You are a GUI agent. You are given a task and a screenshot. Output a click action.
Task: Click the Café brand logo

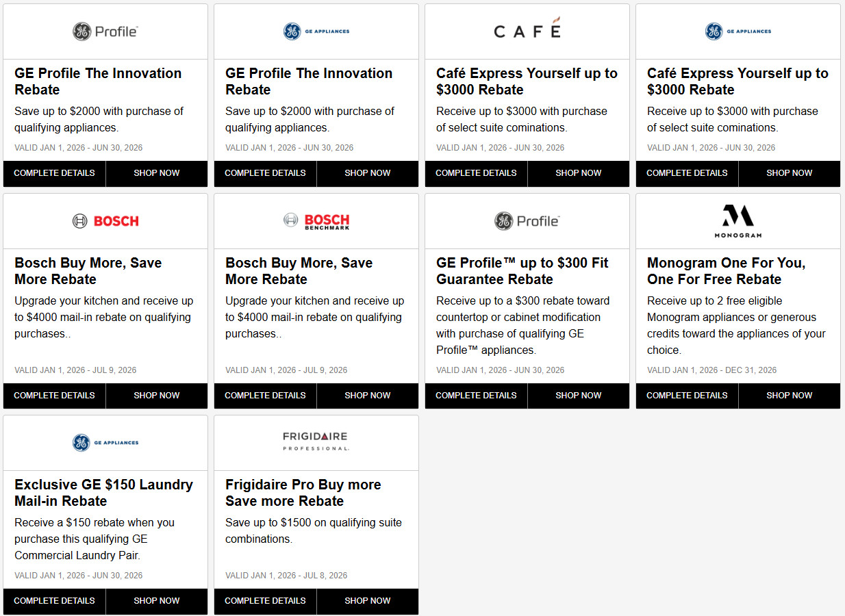pos(527,31)
